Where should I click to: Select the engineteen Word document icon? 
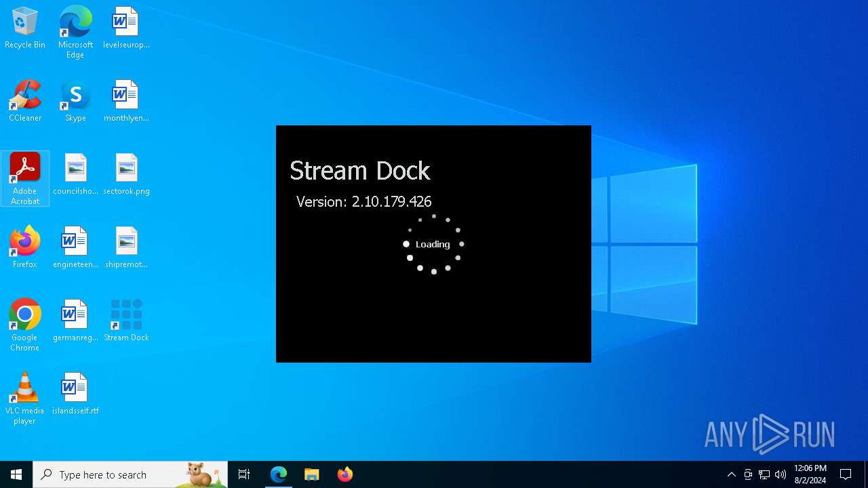[x=75, y=248]
